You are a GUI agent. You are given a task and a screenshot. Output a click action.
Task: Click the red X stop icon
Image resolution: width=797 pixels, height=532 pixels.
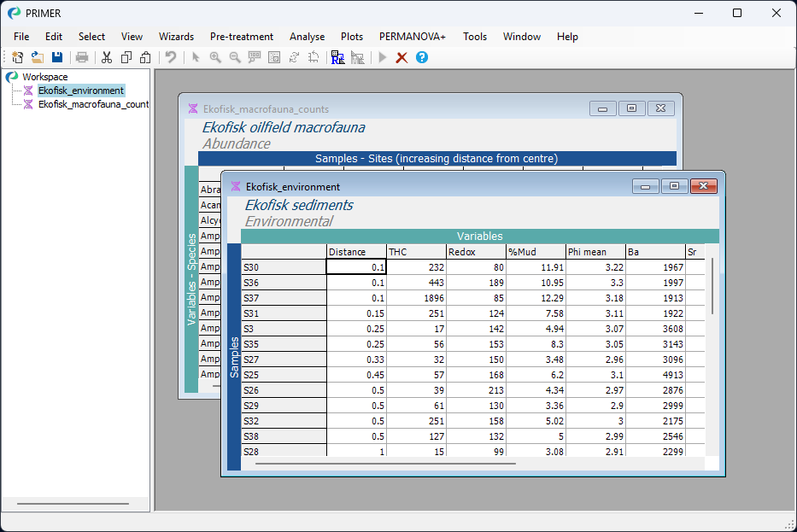point(401,57)
